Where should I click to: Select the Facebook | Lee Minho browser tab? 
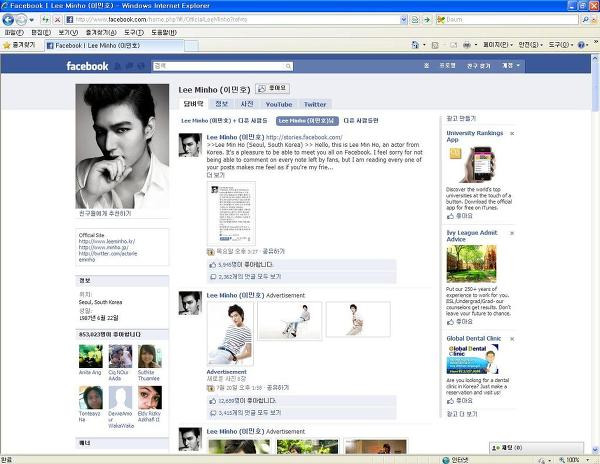tap(114, 46)
